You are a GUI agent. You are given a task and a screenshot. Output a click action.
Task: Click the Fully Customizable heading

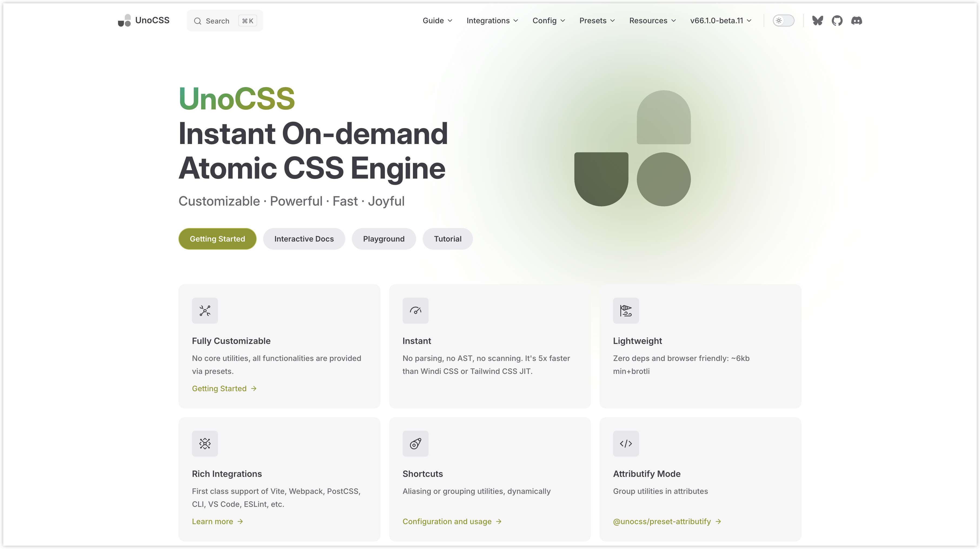point(231,341)
